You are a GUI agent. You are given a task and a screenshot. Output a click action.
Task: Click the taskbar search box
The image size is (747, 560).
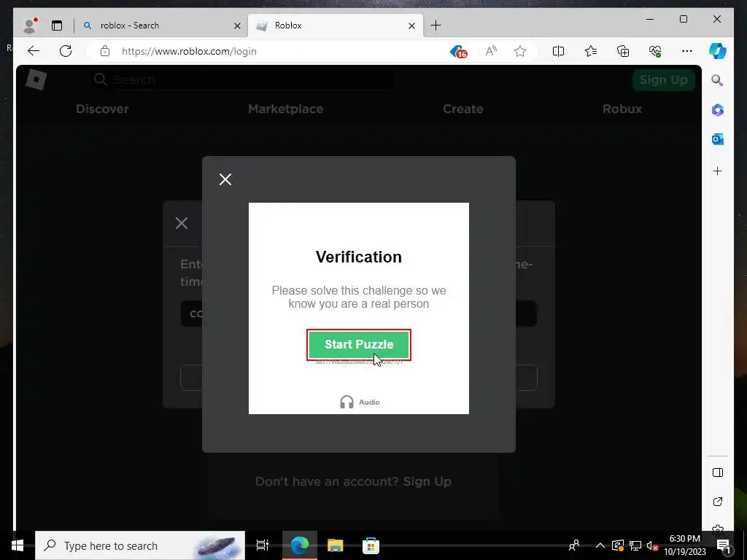tap(140, 545)
